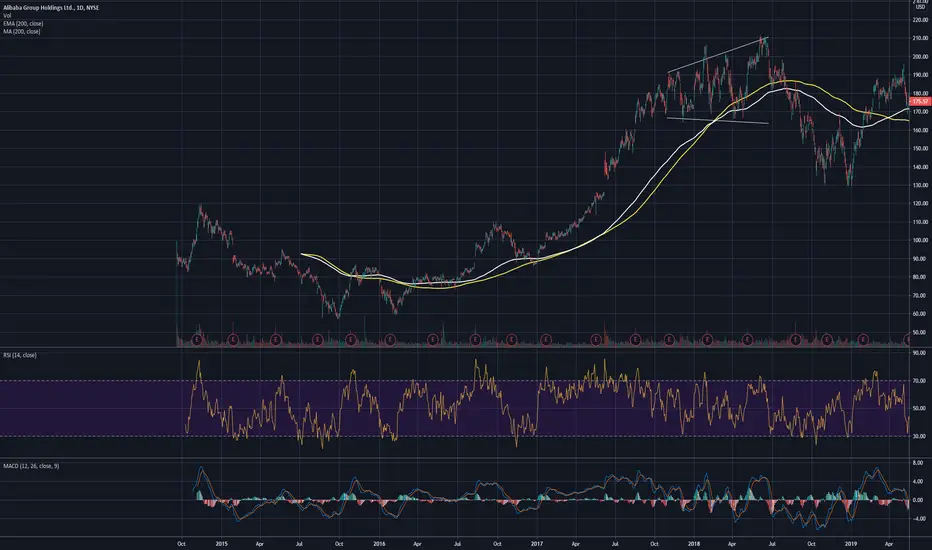Open the February 2018 earnings marker

tap(707, 340)
